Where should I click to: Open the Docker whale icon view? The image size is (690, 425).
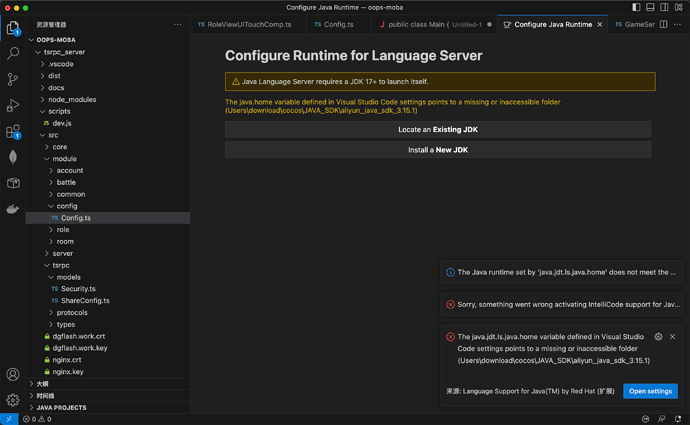(x=13, y=209)
